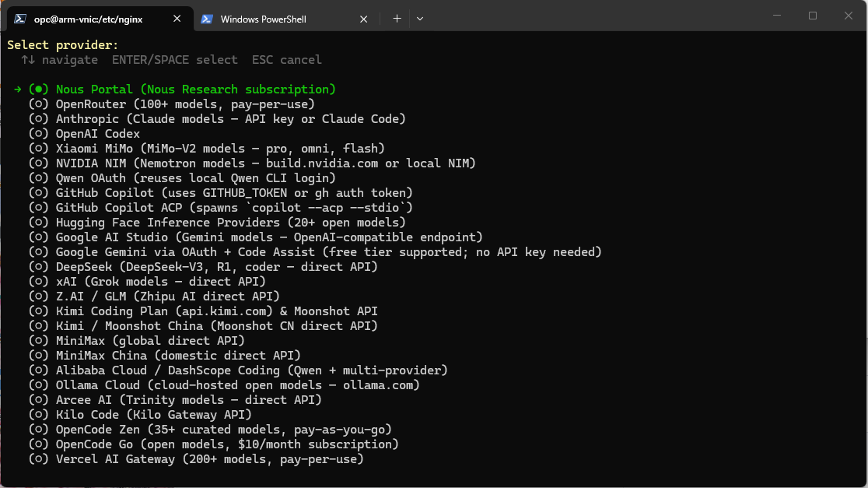Open a new terminal tab with plus

pos(397,19)
